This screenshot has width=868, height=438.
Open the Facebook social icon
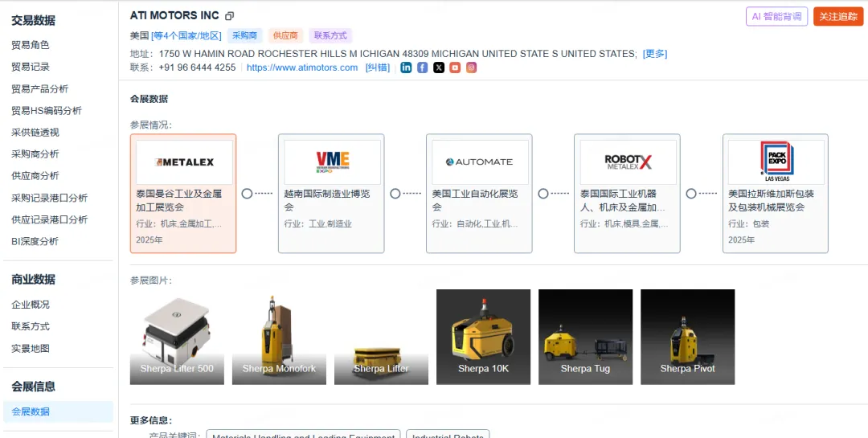click(x=423, y=68)
